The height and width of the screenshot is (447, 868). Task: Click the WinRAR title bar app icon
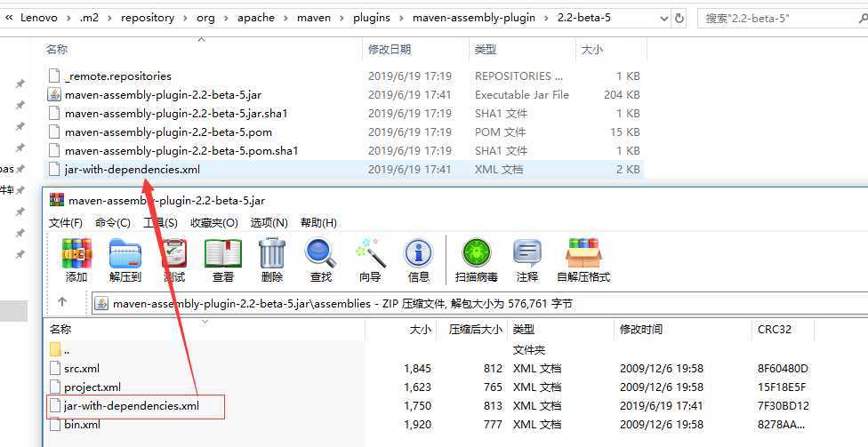[x=56, y=200]
